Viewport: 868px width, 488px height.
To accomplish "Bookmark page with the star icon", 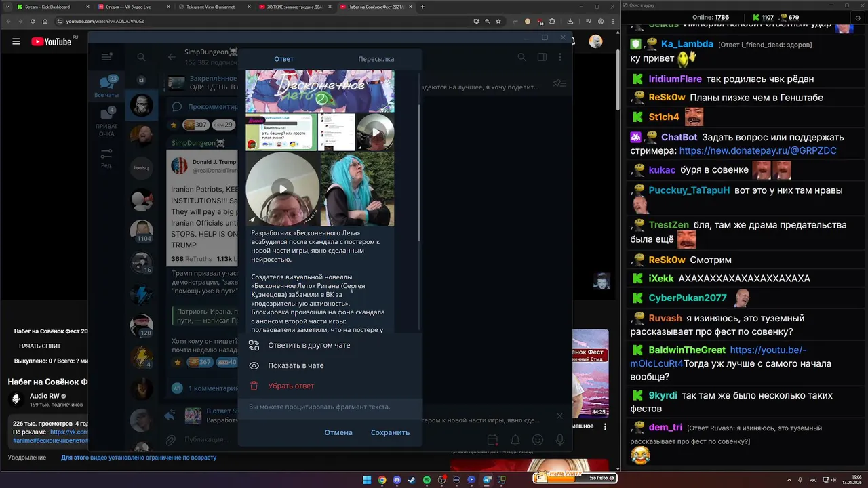I will tap(498, 21).
